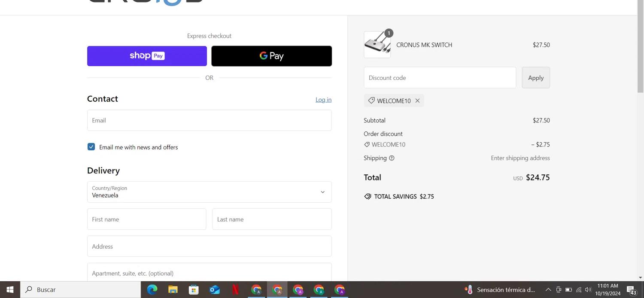Click the Discount code field
The width and height of the screenshot is (644, 298).
(440, 78)
